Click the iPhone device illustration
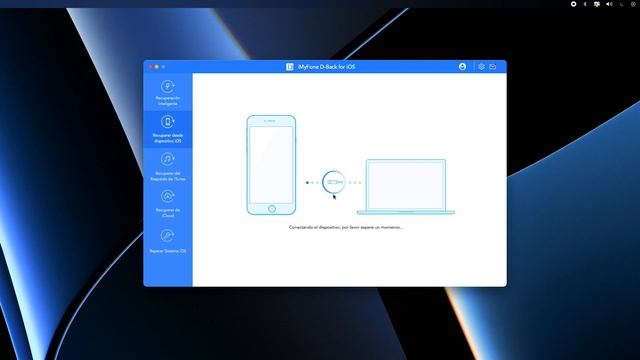Viewport: 640px width, 360px height. [x=271, y=165]
